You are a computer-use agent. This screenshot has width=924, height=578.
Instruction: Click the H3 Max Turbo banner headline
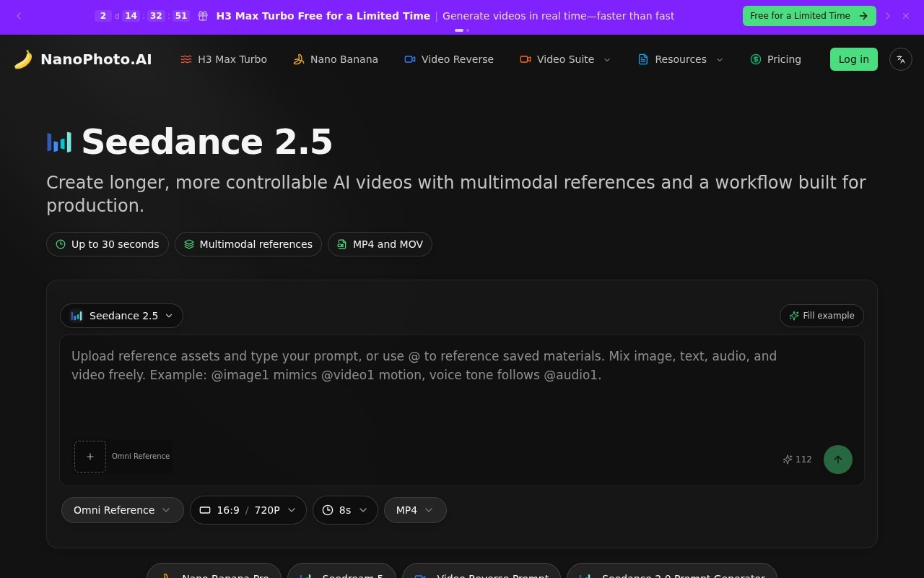[x=323, y=16]
